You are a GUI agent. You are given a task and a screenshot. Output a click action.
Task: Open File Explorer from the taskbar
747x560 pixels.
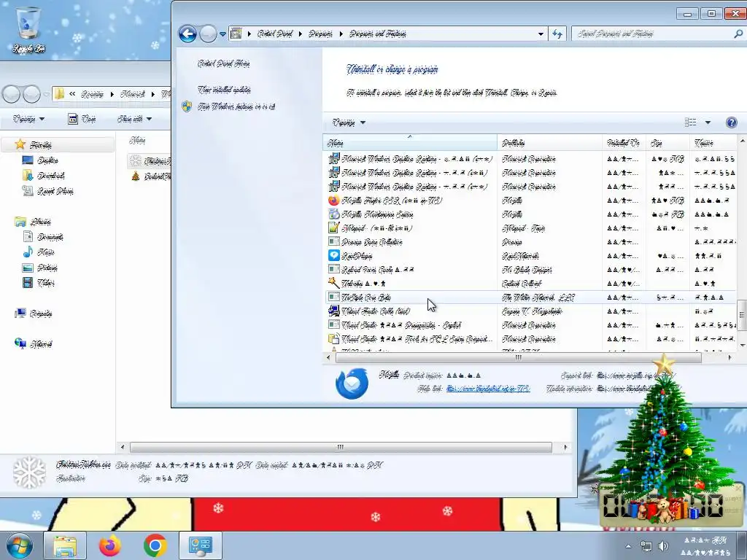(65, 545)
